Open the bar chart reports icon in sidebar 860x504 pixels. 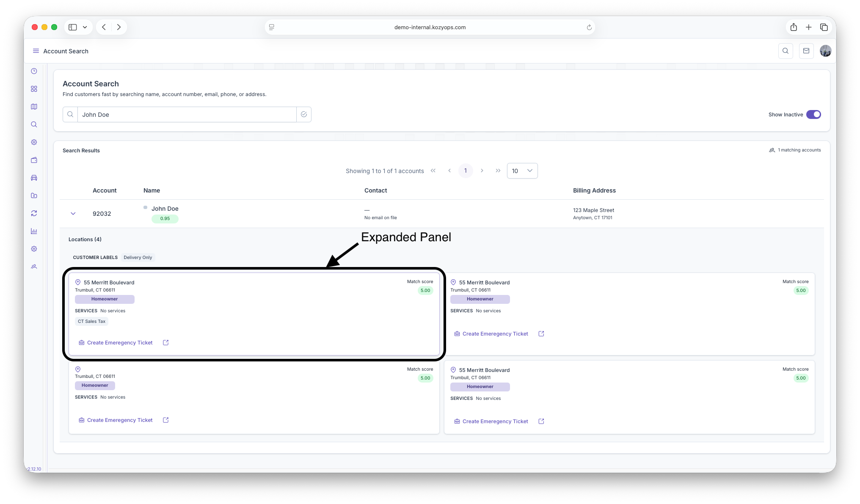34,231
